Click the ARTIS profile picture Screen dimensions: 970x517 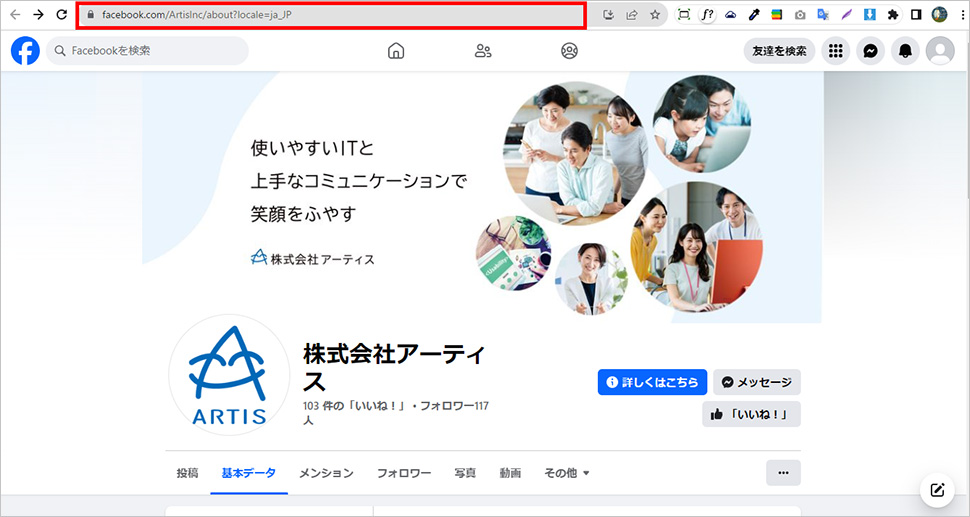[229, 375]
